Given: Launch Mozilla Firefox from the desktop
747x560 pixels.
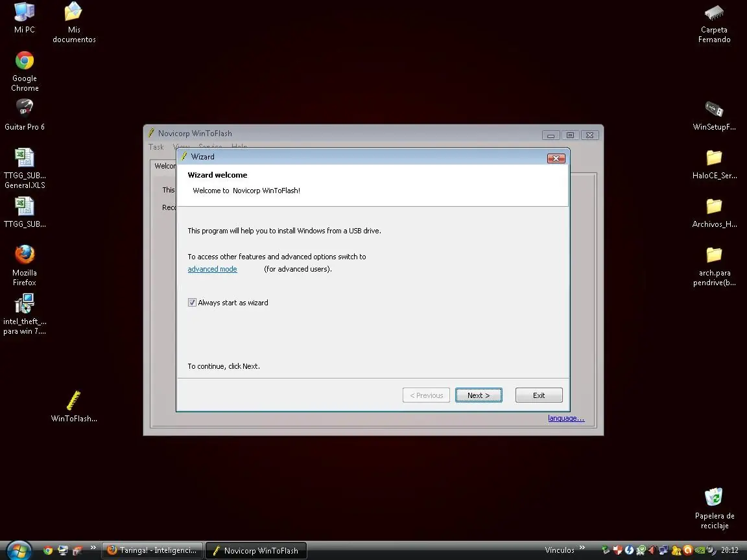Looking at the screenshot, I should coord(25,265).
